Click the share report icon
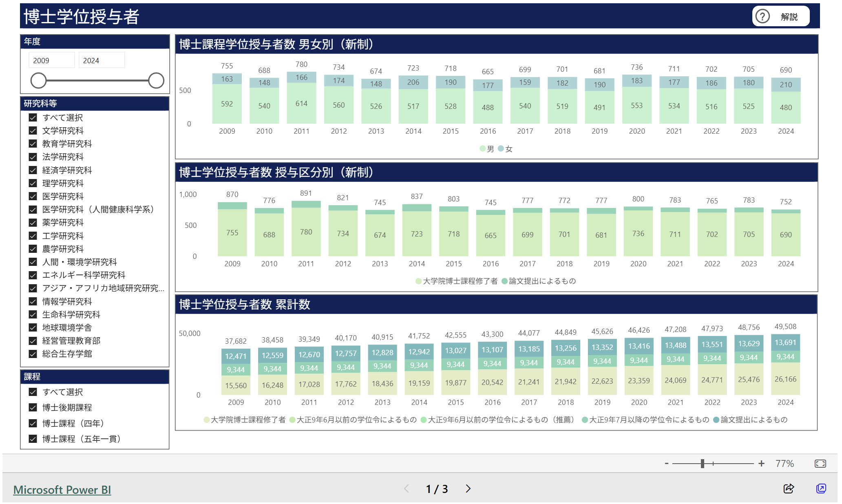The width and height of the screenshot is (842, 504). (789, 489)
